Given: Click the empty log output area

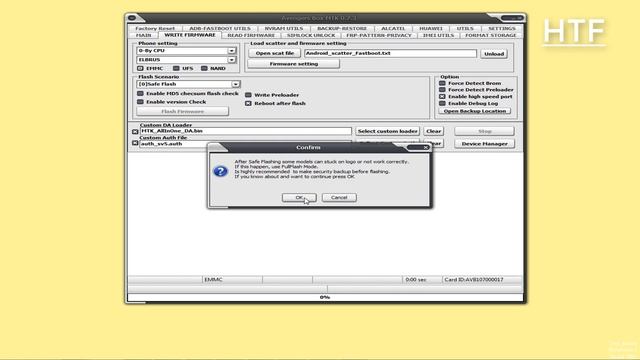Looking at the screenshot, I should (325, 241).
